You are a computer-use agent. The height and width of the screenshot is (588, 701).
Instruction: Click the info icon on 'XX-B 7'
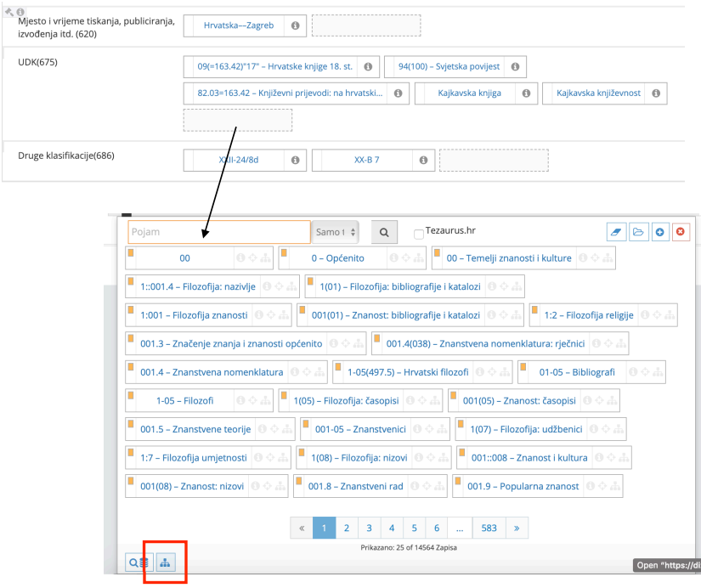point(422,160)
